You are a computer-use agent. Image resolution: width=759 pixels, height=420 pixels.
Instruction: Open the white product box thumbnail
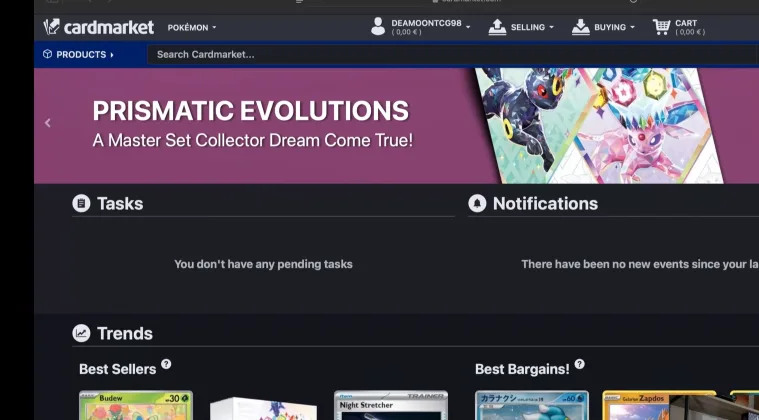pos(263,408)
